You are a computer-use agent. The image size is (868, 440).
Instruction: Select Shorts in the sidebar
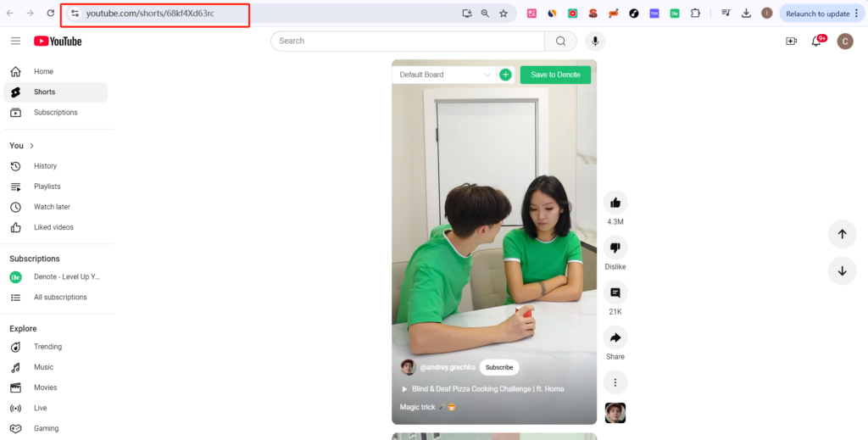pyautogui.click(x=55, y=92)
